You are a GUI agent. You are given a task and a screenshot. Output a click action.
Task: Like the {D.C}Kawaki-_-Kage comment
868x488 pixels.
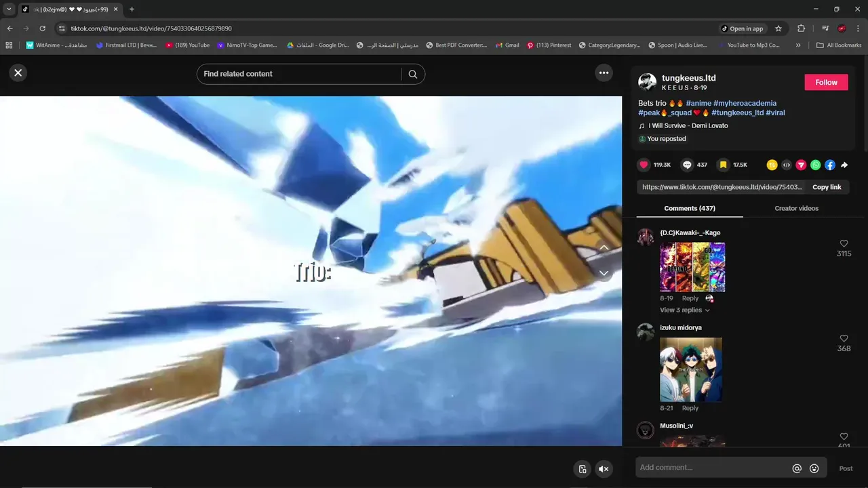(x=844, y=243)
